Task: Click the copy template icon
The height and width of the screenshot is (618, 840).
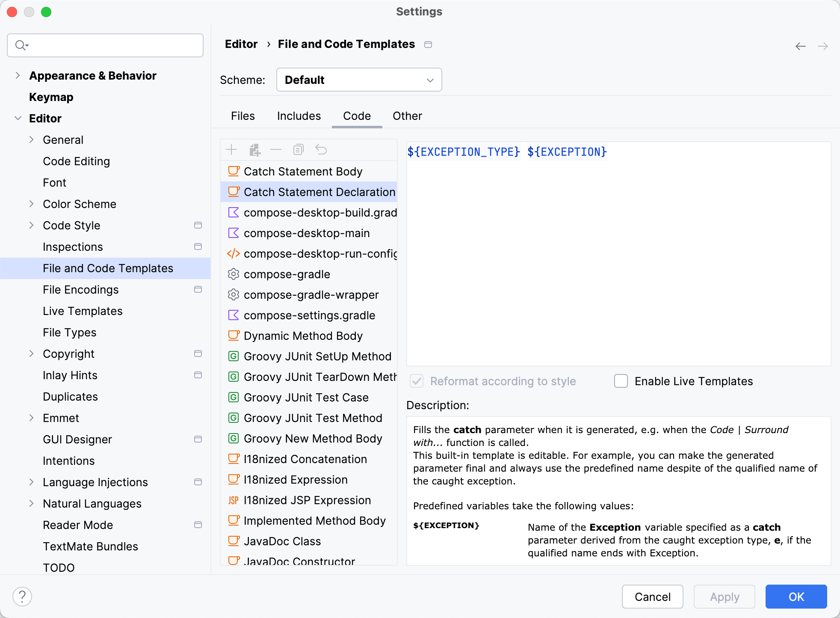Action: [x=298, y=150]
